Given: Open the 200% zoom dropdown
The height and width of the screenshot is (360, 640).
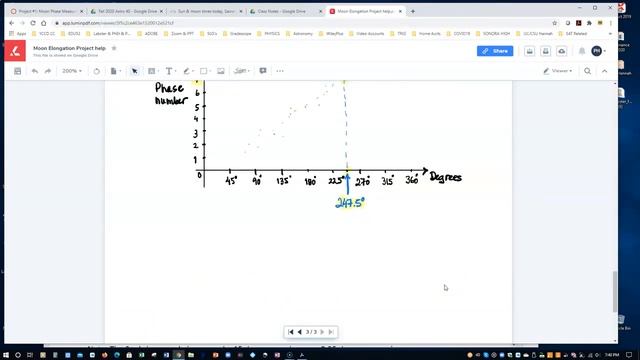Looking at the screenshot, I should pos(72,71).
